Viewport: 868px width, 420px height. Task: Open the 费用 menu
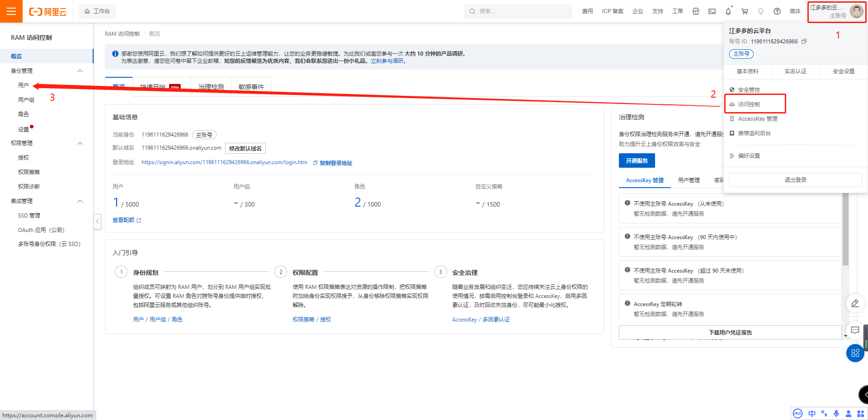pyautogui.click(x=587, y=11)
